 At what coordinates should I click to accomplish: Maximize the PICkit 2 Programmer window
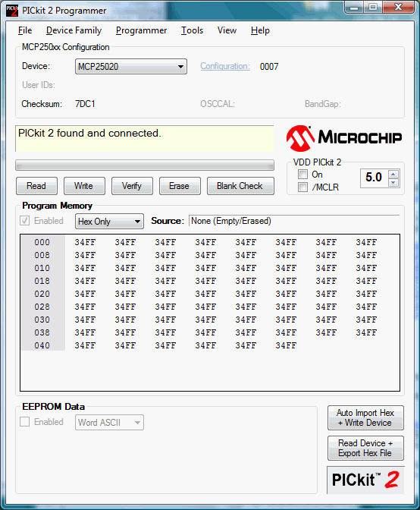point(373,7)
